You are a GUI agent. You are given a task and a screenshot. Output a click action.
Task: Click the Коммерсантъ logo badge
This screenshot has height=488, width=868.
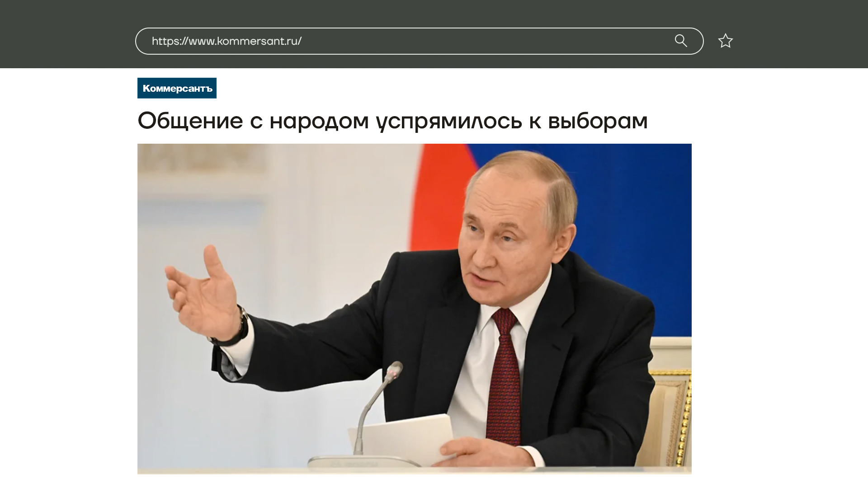coord(177,88)
